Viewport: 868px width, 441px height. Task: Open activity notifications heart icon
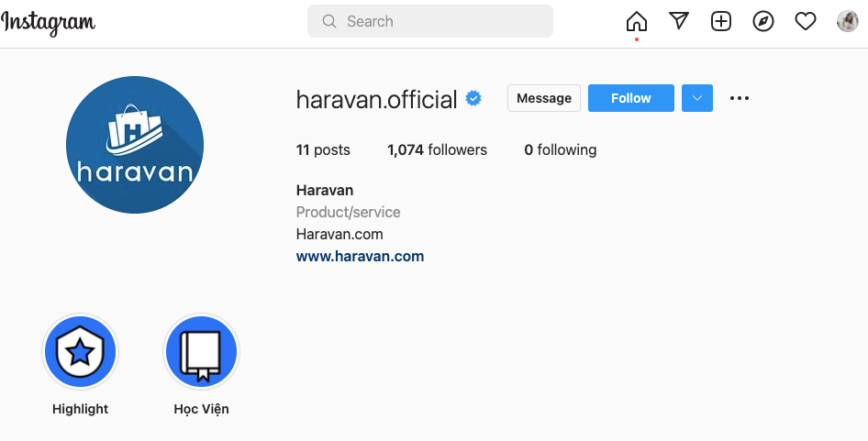806,21
